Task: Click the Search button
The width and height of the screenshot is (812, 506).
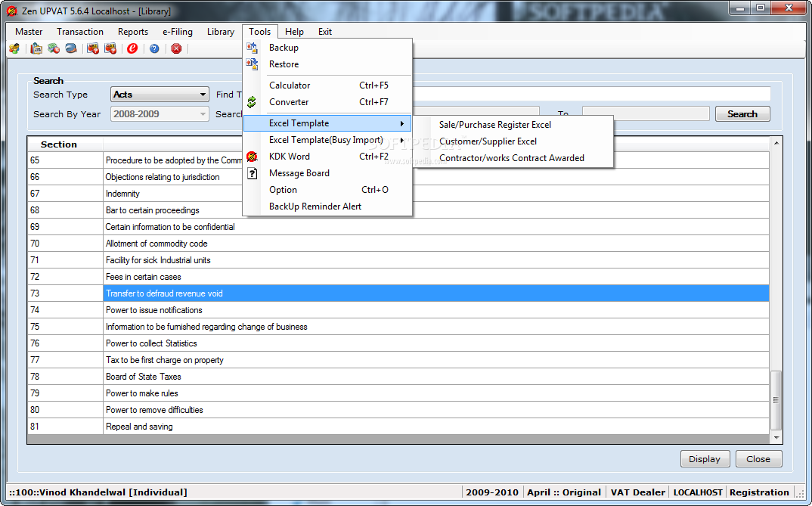Action: [742, 114]
